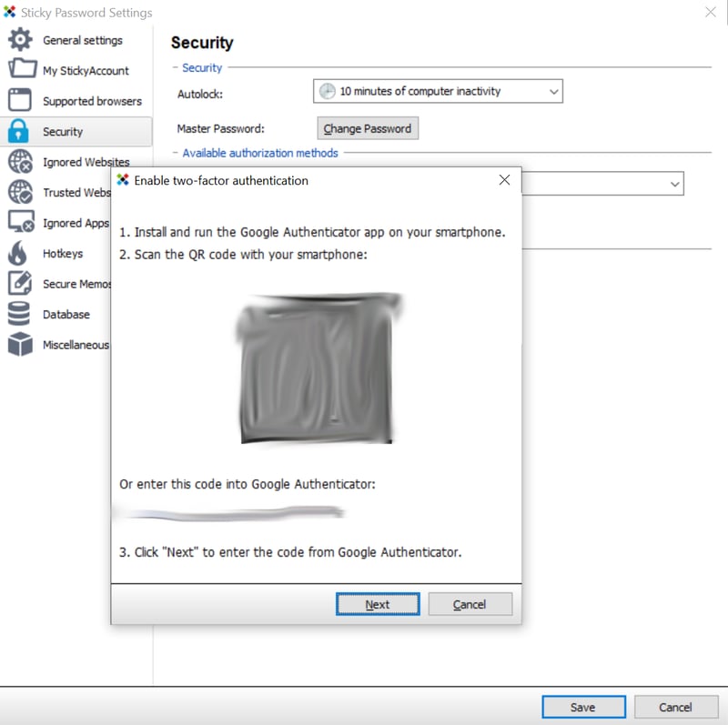Click the Supported browsers window icon

19,100
